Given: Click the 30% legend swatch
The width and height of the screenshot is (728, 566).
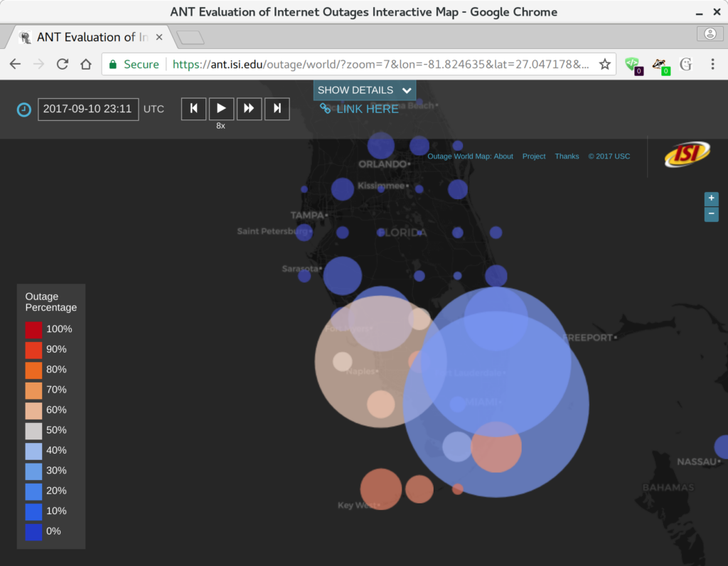Looking at the screenshot, I should [x=33, y=471].
